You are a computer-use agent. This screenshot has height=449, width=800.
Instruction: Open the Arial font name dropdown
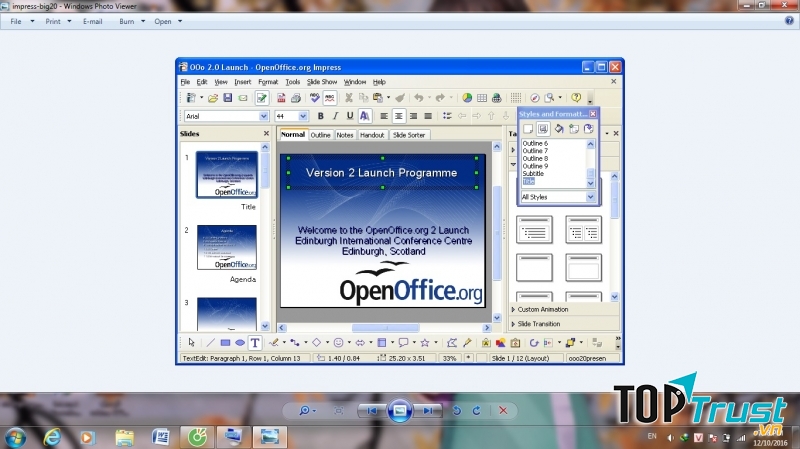(x=264, y=116)
